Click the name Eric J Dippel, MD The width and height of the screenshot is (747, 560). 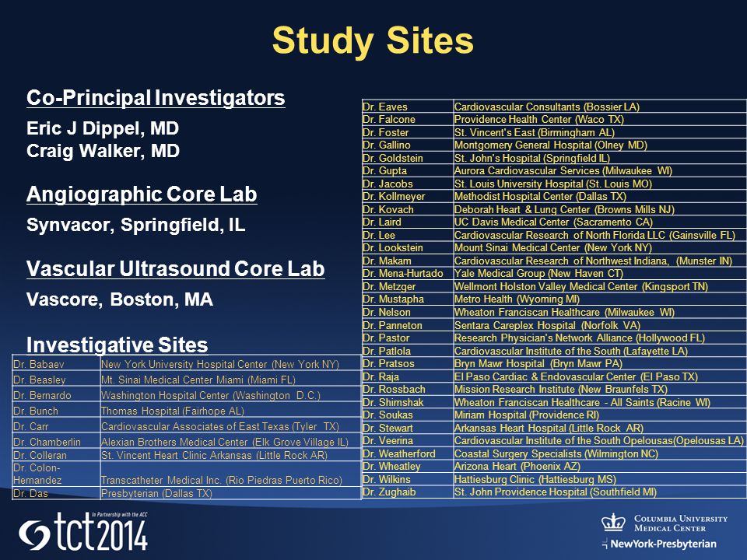click(x=103, y=128)
